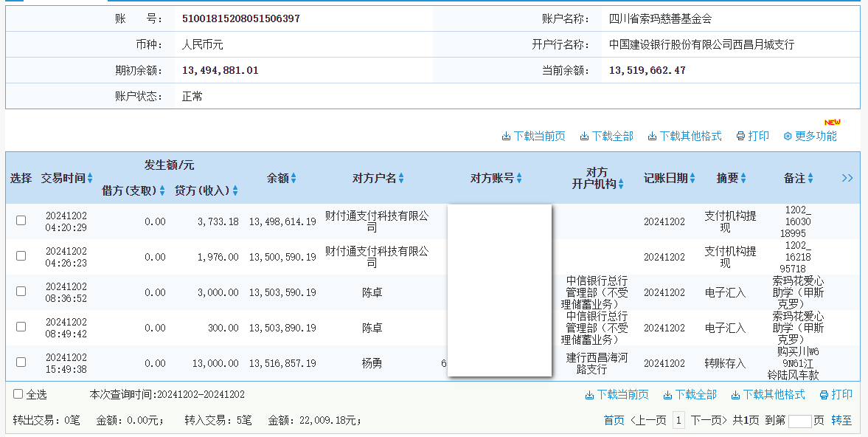Click bottom 下载全部 link
Viewport: 868px width, 437px height.
click(690, 394)
